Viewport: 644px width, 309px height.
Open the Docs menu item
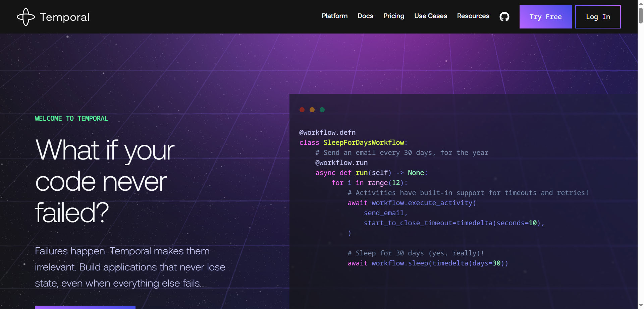point(365,16)
